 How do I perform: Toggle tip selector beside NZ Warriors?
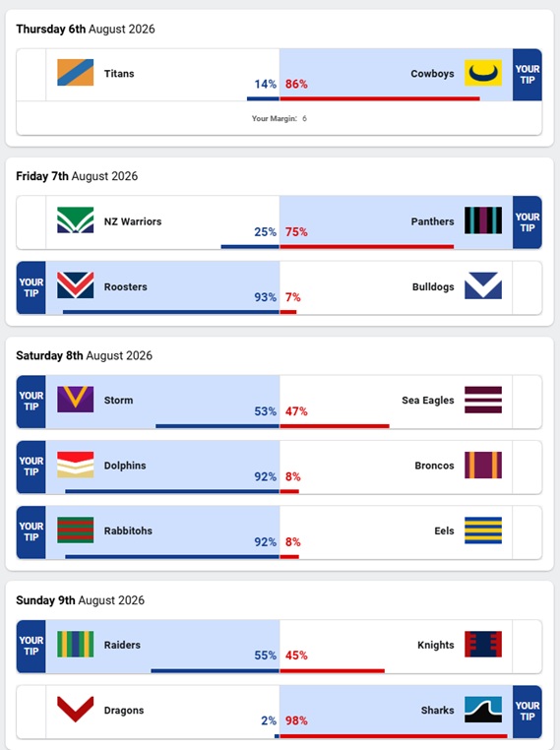[31, 222]
